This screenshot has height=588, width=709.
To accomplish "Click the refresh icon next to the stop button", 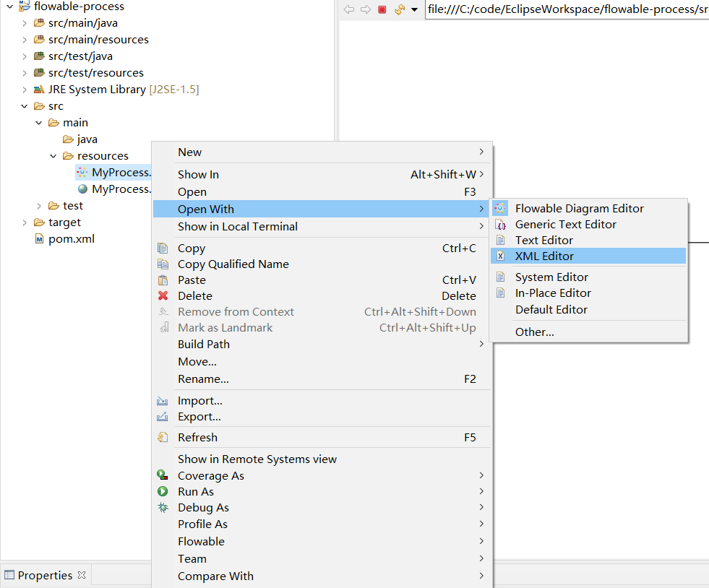I will tap(400, 9).
